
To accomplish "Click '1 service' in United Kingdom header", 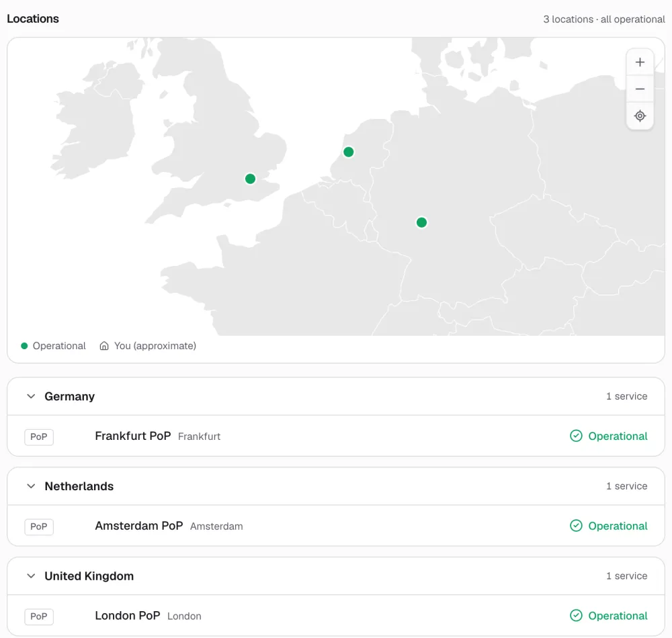I will click(626, 576).
